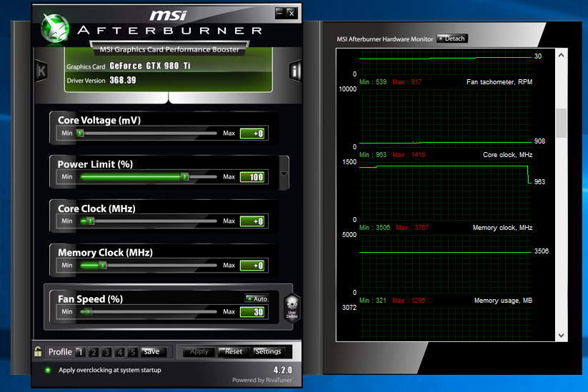The image size is (588, 392).
Task: Click the hardware monitor scroll up arrow
Action: [561, 55]
